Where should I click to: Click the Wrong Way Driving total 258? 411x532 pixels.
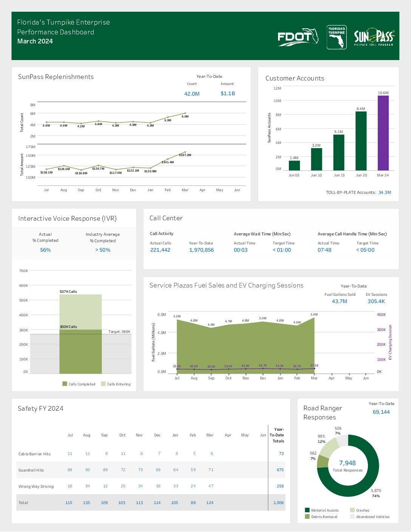click(280, 486)
